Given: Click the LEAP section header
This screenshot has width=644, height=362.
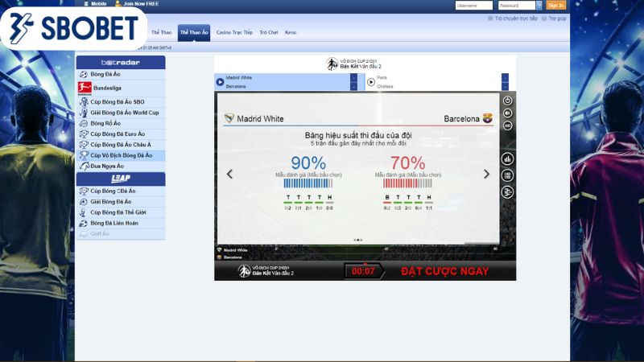Looking at the screenshot, I should [121, 179].
